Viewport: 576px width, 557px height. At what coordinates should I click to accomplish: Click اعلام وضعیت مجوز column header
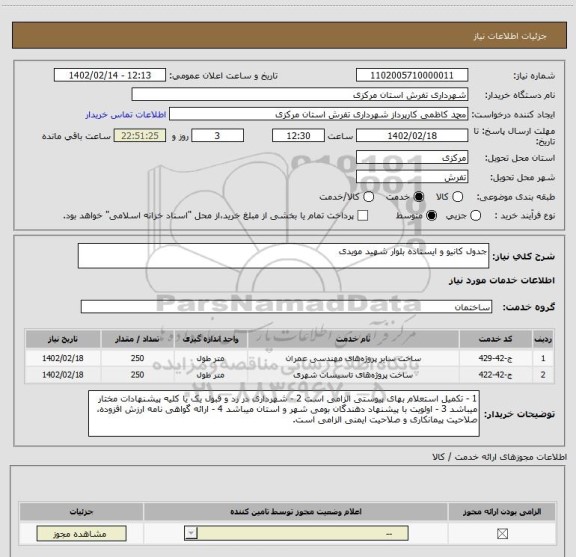(x=296, y=511)
